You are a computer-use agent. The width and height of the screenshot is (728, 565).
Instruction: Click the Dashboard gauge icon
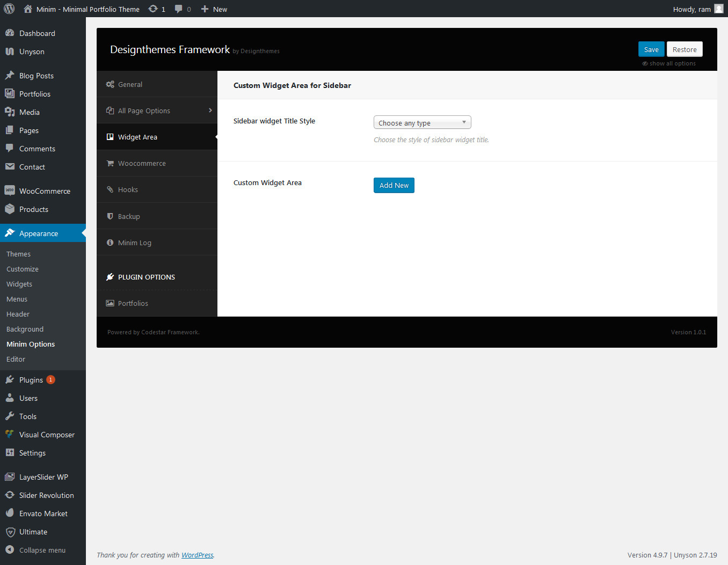coord(10,33)
